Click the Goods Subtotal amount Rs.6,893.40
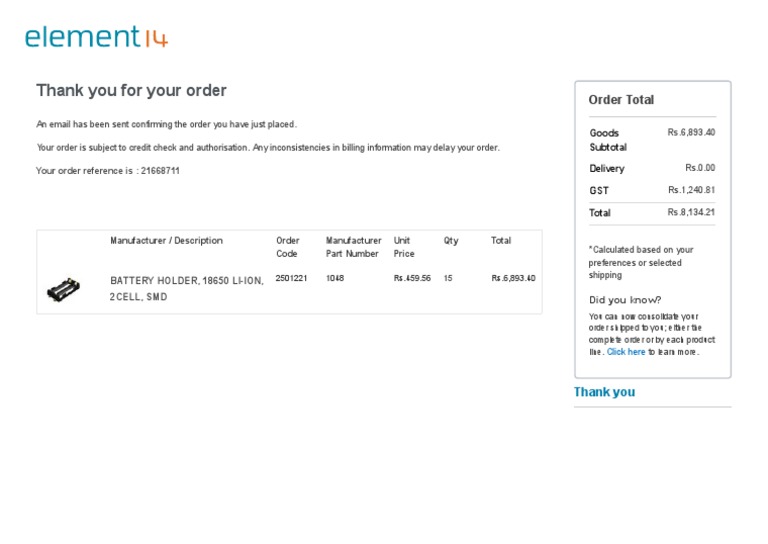This screenshot has height=544, width=768. (691, 132)
